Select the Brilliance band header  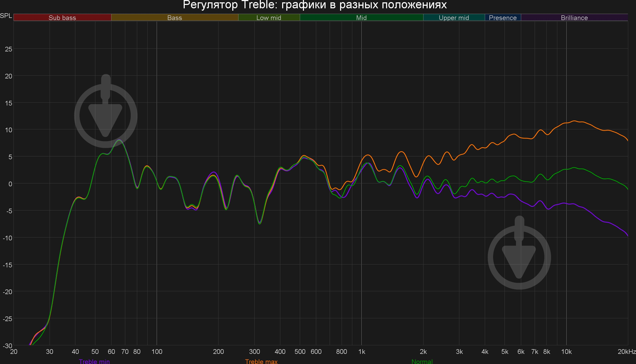click(574, 18)
